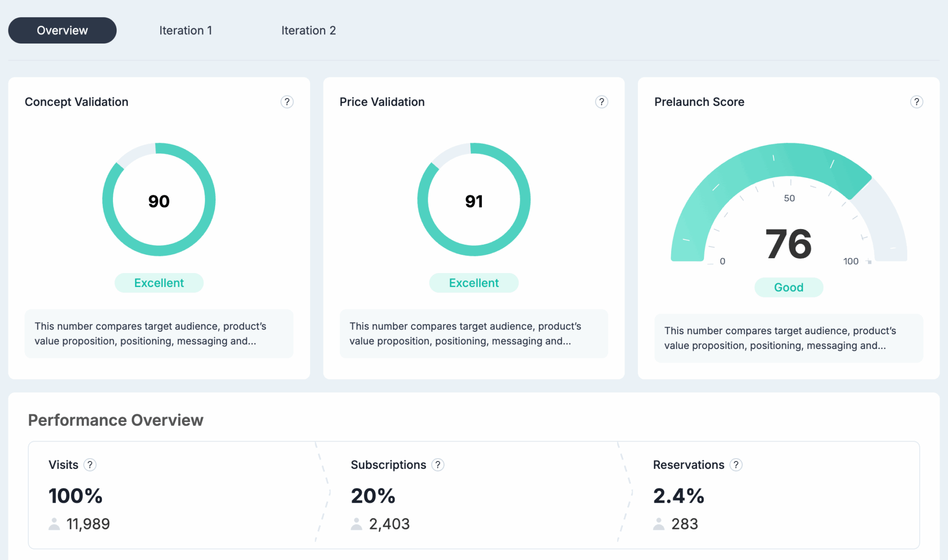The height and width of the screenshot is (560, 948).
Task: Click the person icon beside 283
Action: coord(659,524)
